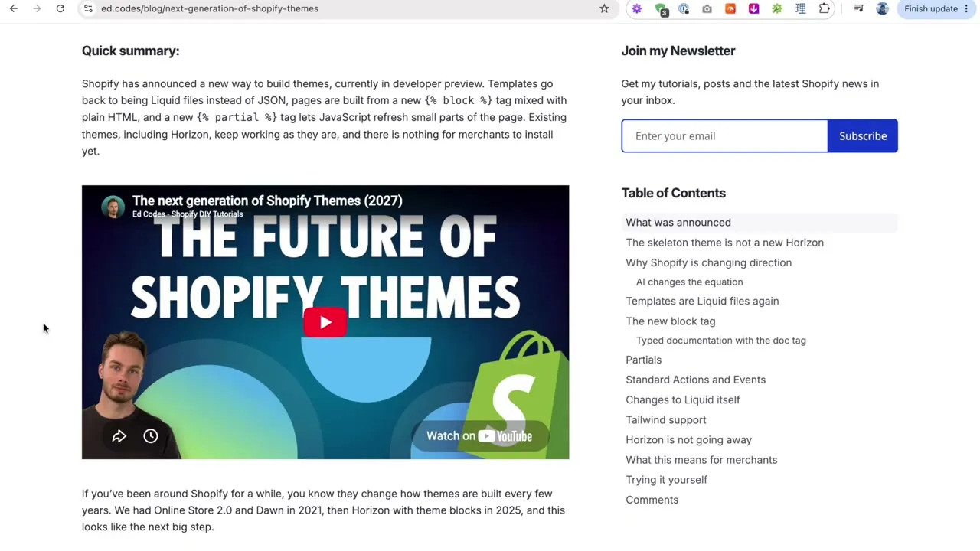The height and width of the screenshot is (551, 980).
Task: Click the {% block %} code text
Action: (x=458, y=100)
